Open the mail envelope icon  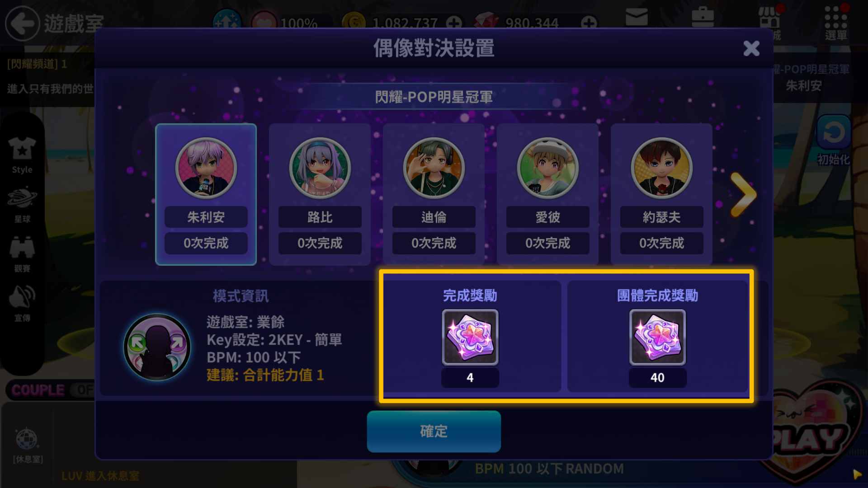coord(637,18)
